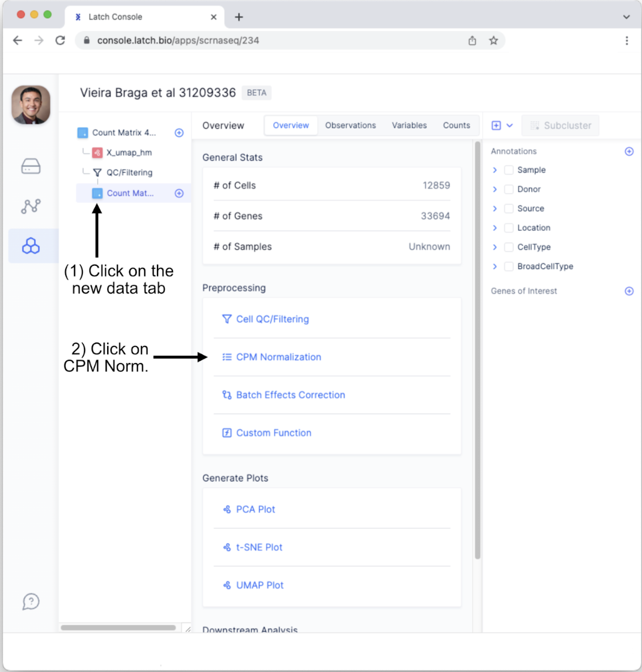This screenshot has height=672, width=642.
Task: Click the overview panel vertical scrollbar
Action: pos(477,350)
